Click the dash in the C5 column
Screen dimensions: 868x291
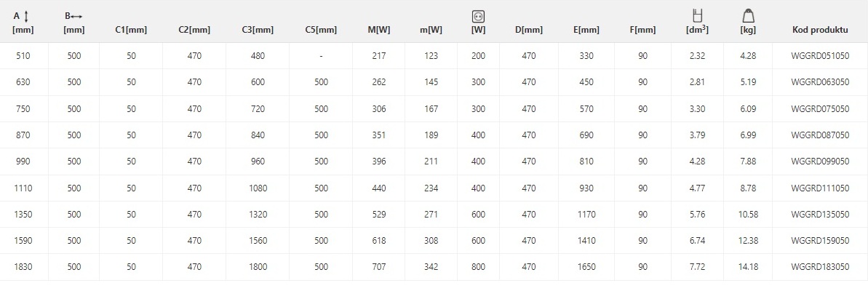click(321, 55)
